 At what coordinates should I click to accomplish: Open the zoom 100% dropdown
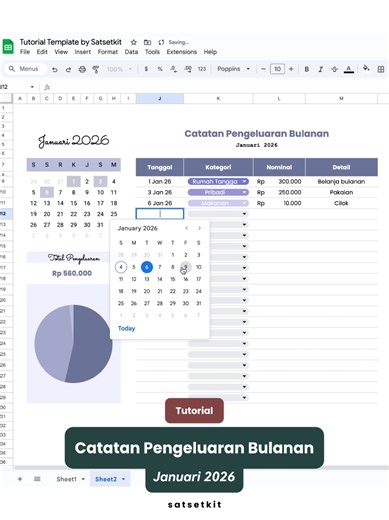pos(119,69)
